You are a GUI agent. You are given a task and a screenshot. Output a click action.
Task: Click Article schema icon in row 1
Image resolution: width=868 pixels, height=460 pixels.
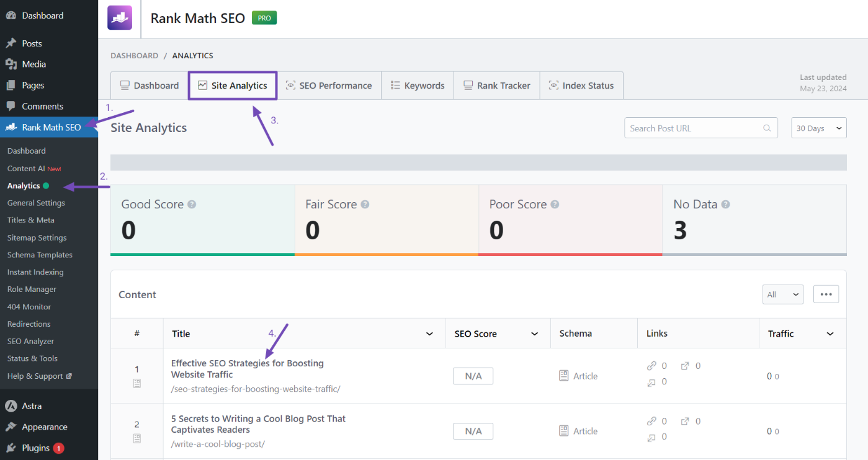tap(564, 376)
